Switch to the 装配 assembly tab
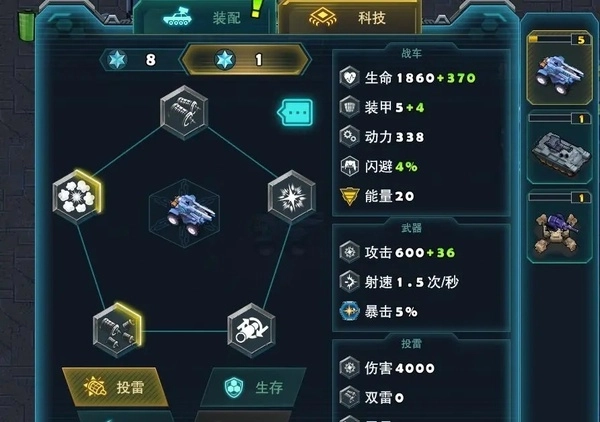600x422 pixels. (x=204, y=18)
